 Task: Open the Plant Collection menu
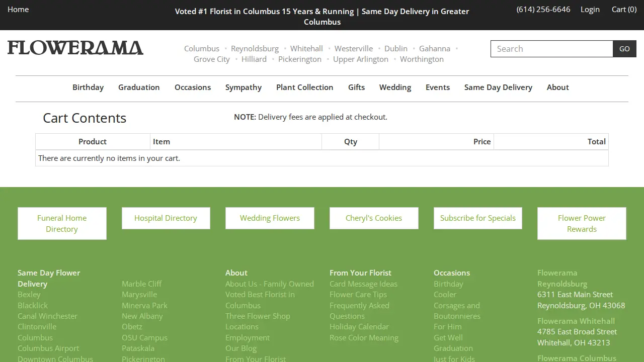[x=305, y=87]
